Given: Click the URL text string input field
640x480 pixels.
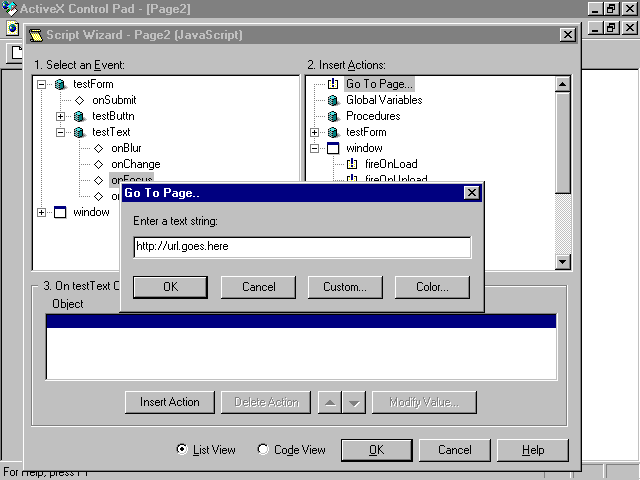Looking at the screenshot, I should coord(301,246).
